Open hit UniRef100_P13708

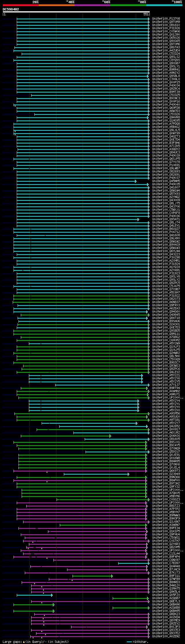[x=166, y=19]
